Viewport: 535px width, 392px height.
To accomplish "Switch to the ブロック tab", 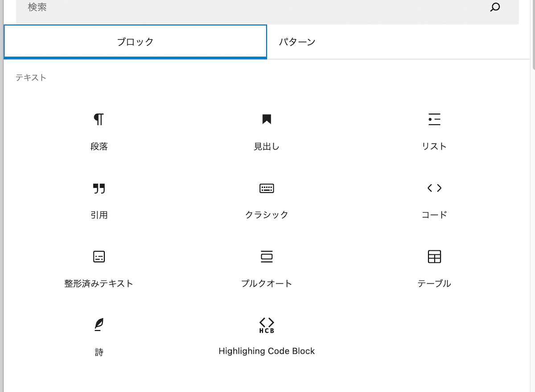I will pos(135,42).
